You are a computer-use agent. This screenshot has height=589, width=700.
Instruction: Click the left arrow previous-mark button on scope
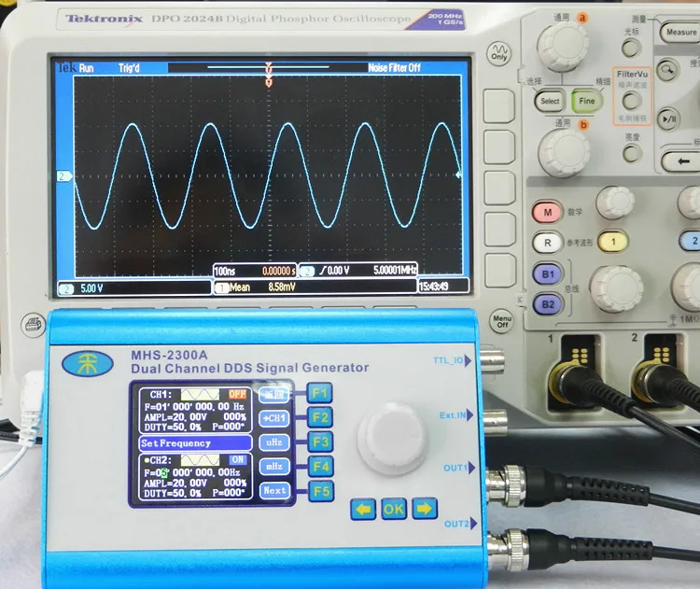(680, 161)
